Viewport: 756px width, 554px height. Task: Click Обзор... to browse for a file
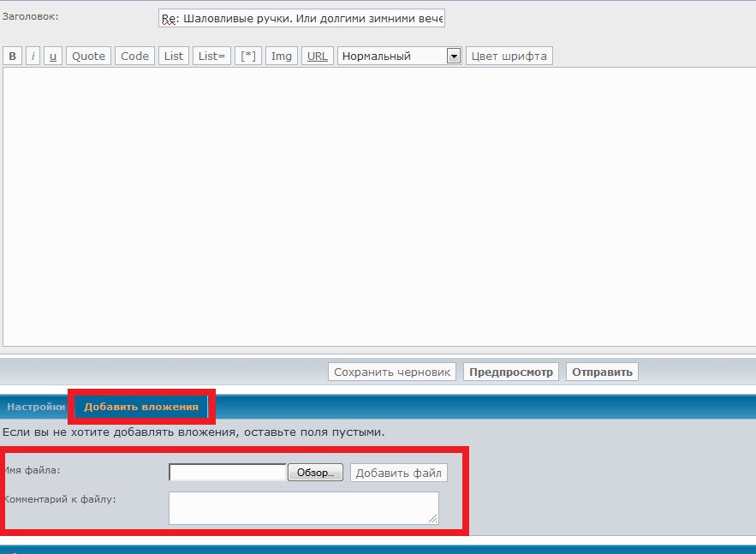(x=315, y=473)
